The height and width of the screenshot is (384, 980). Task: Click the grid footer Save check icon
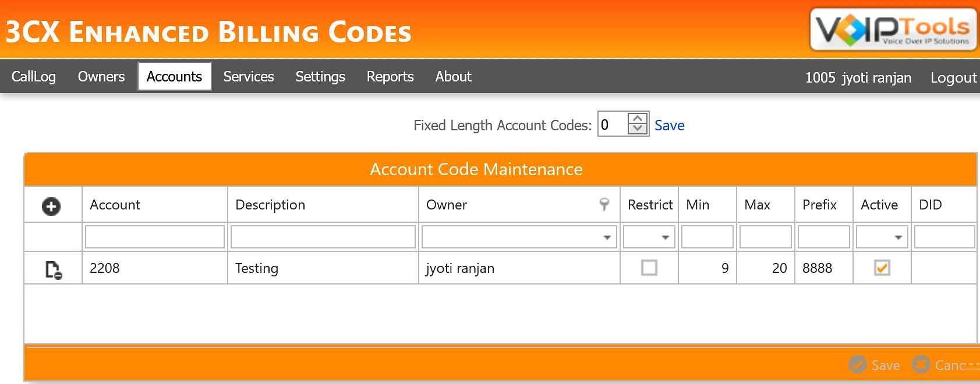857,364
